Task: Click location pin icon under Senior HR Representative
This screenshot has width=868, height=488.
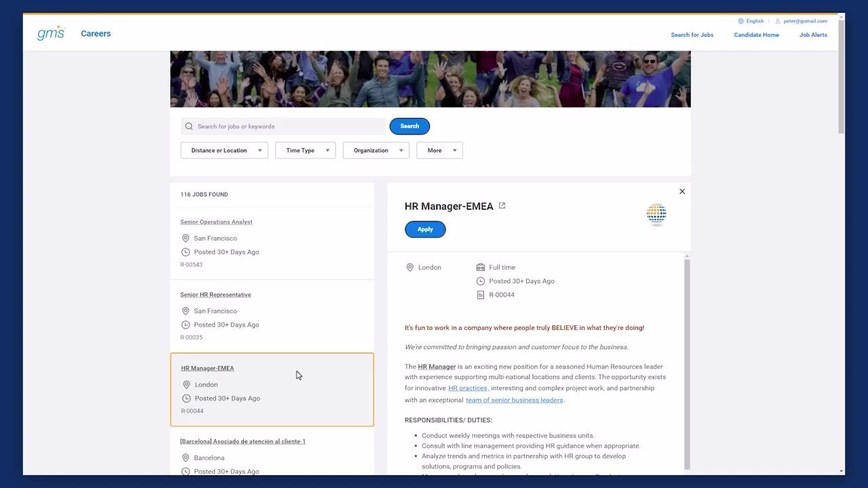Action: tap(185, 311)
